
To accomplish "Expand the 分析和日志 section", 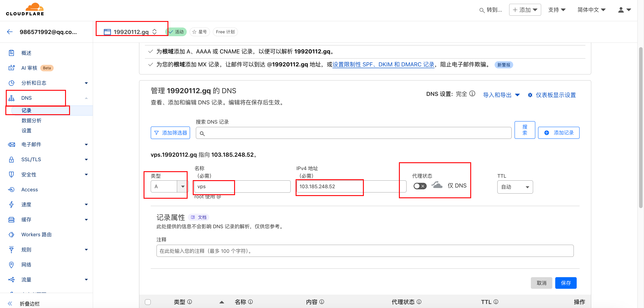I will coord(86,83).
